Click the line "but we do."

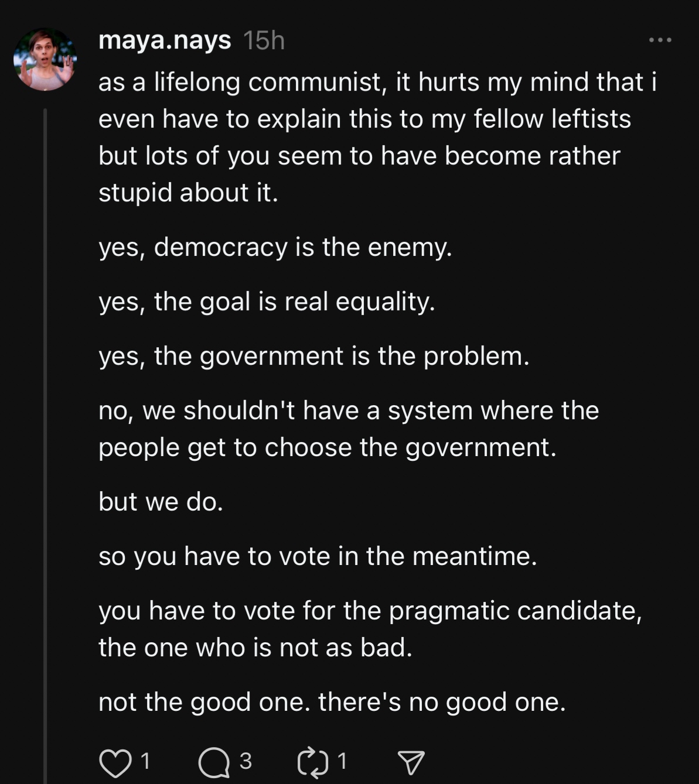[x=161, y=502]
